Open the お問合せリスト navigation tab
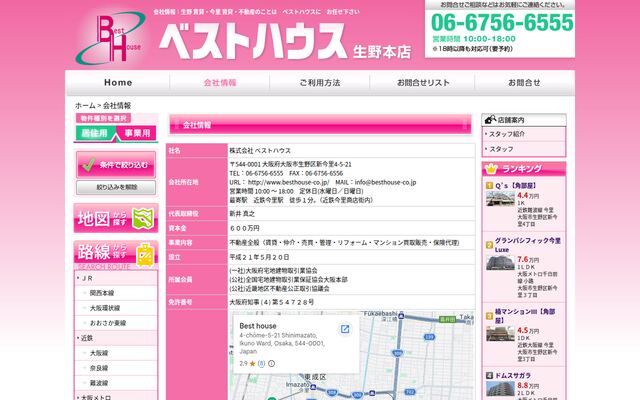 (x=422, y=82)
